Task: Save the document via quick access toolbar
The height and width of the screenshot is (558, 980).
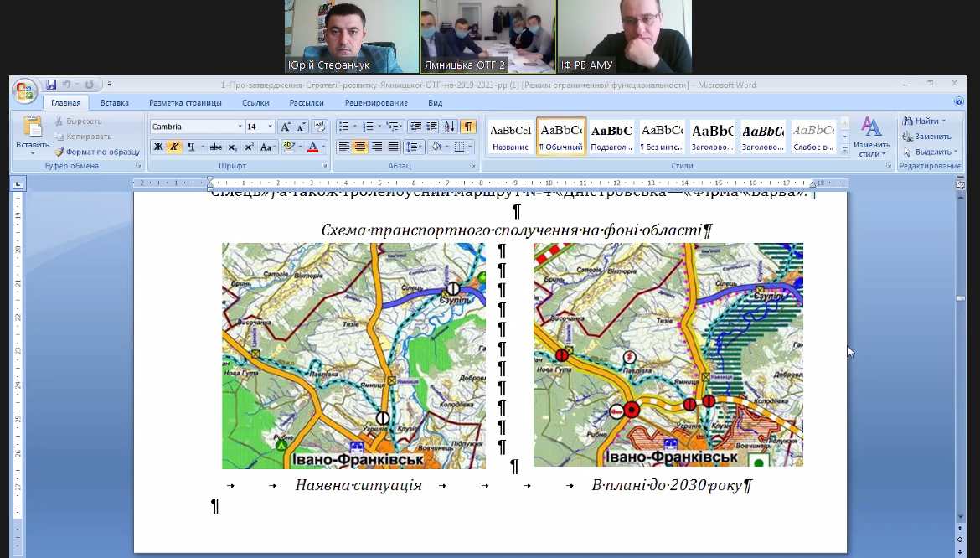Action: 51,85
